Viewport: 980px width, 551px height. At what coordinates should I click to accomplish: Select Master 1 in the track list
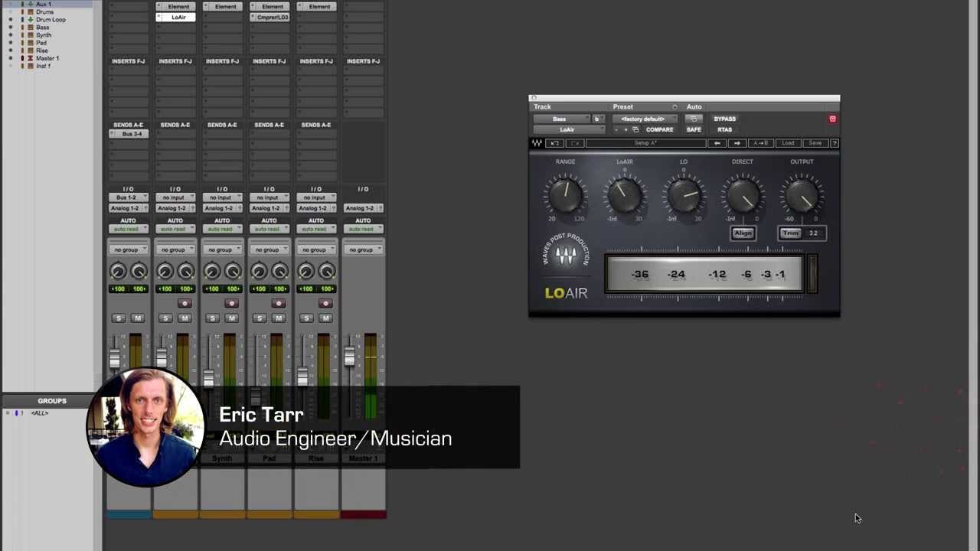coord(47,58)
